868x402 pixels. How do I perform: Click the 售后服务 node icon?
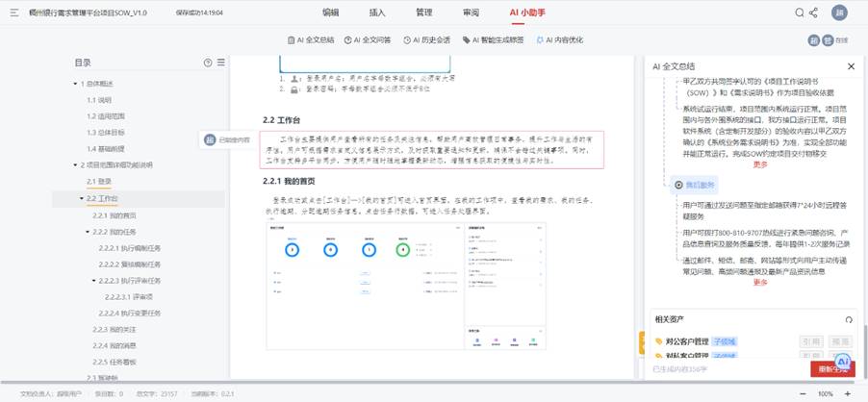coord(678,185)
